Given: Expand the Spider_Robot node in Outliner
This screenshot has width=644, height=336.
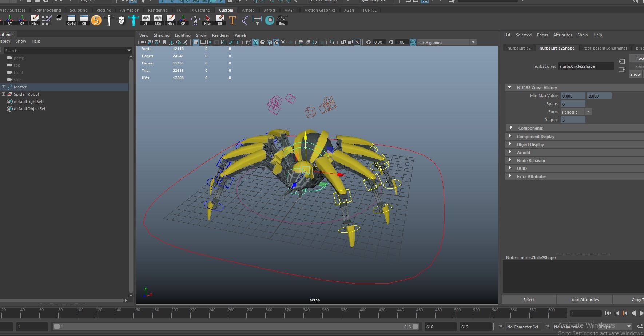Looking at the screenshot, I should (x=3, y=94).
